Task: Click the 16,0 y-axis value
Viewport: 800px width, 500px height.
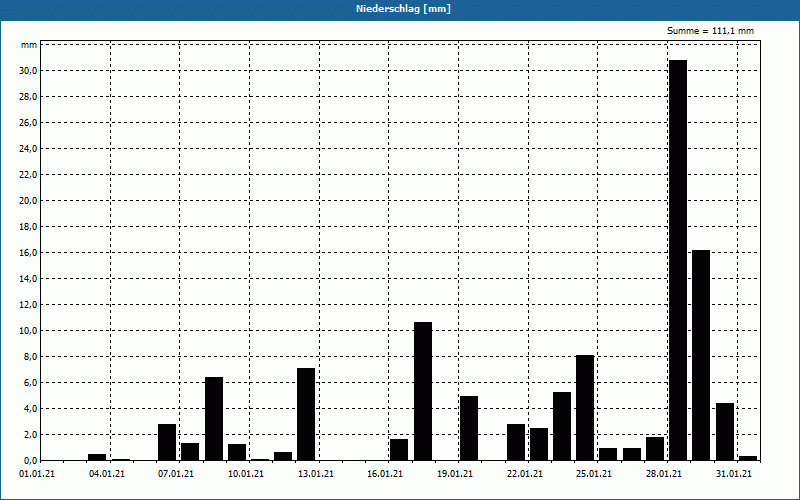Action: (28, 253)
